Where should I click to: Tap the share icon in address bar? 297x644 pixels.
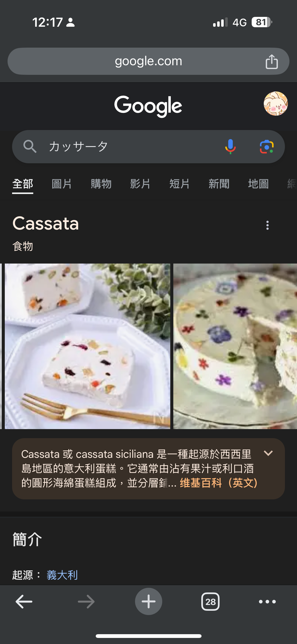click(x=272, y=61)
